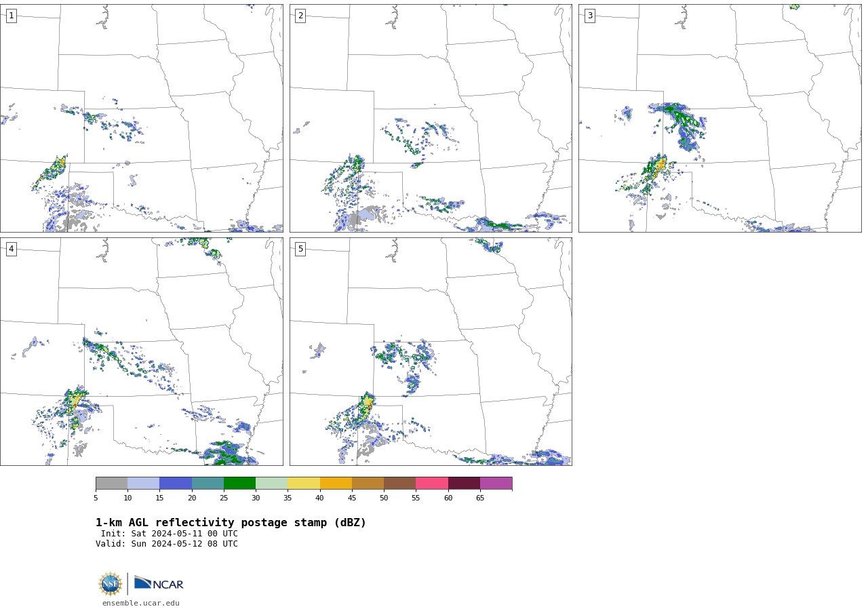Screen dimensions: 868x611
Task: Click the maroon 60-65 dBZ swatch
Action: [x=464, y=483]
